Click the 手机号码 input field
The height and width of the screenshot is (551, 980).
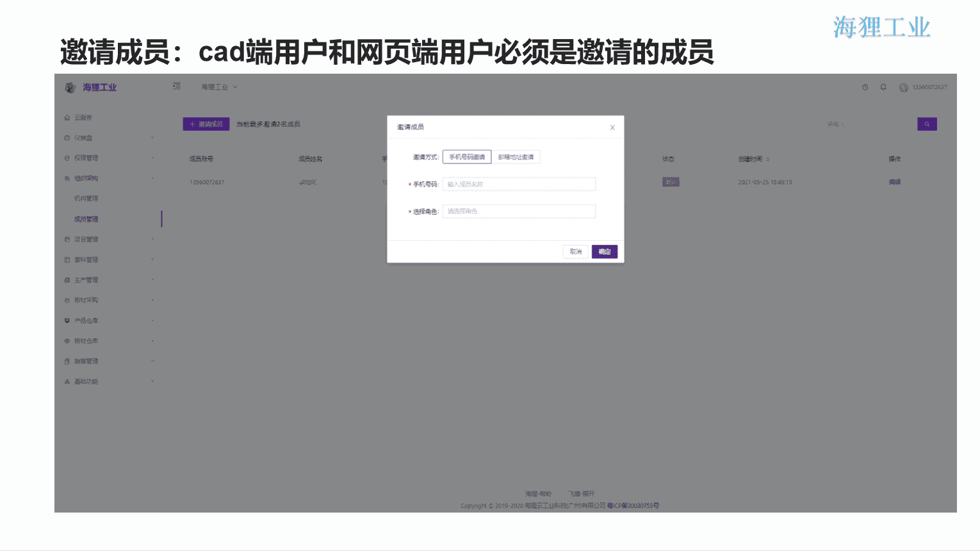pyautogui.click(x=519, y=185)
